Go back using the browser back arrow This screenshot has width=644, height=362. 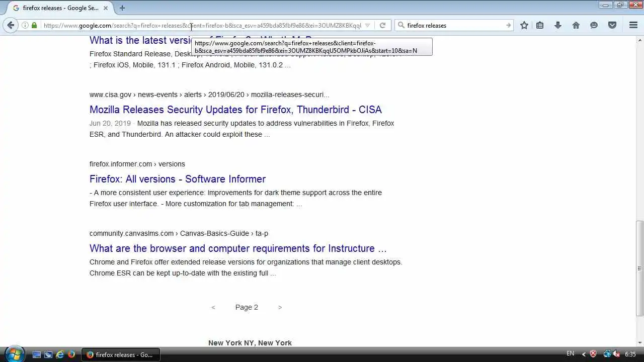(11, 25)
